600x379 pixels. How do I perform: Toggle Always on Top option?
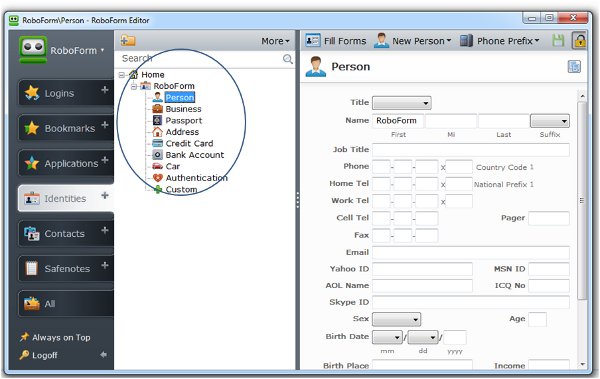55,337
